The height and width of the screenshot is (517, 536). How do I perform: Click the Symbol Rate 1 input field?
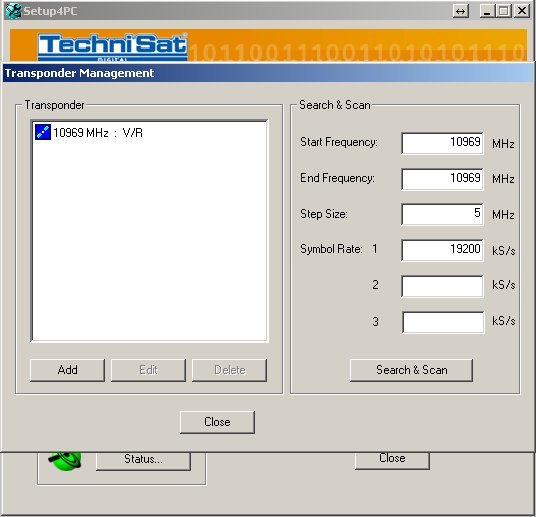(442, 250)
